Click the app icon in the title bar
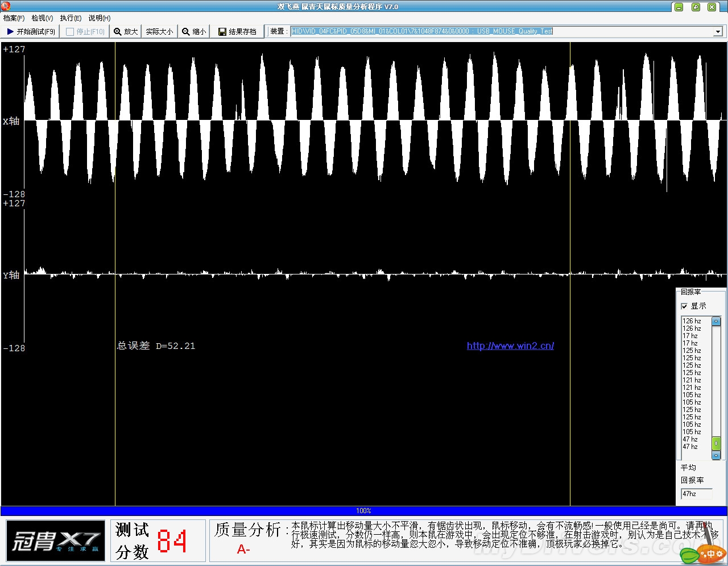Image resolution: width=728 pixels, height=566 pixels. (6, 7)
